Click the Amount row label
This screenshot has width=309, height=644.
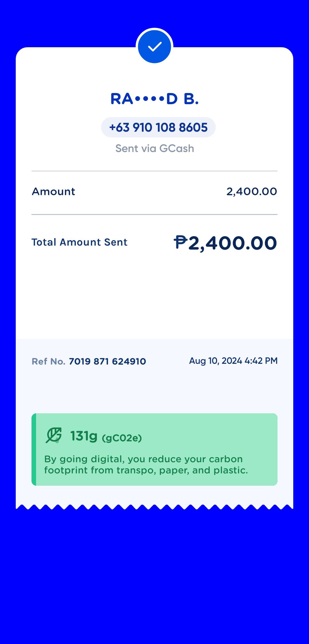54,191
